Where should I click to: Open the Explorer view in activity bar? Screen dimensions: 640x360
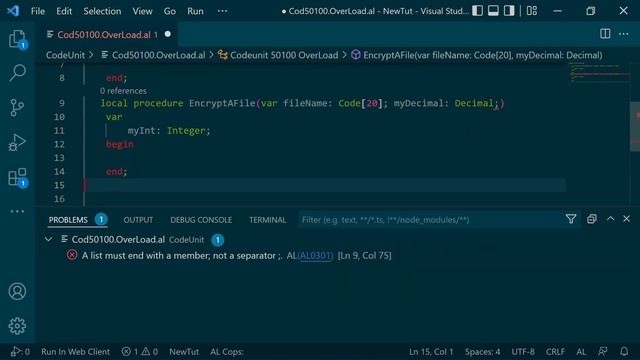click(17, 39)
